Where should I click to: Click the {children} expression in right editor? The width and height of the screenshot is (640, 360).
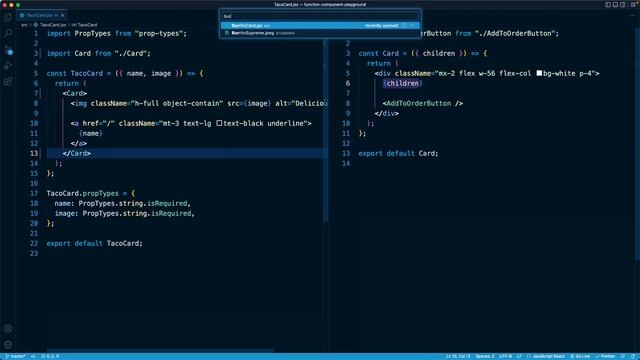coord(402,83)
